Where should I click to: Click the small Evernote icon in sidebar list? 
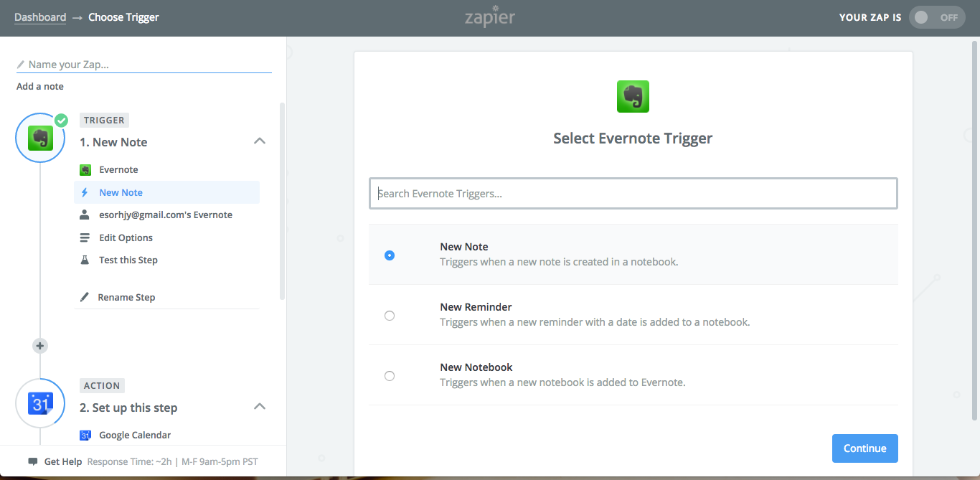click(85, 170)
